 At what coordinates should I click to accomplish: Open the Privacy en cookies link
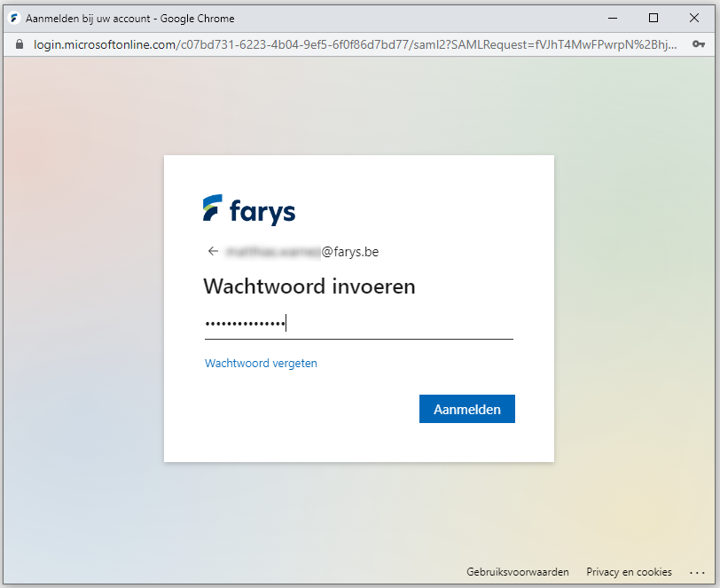629,572
